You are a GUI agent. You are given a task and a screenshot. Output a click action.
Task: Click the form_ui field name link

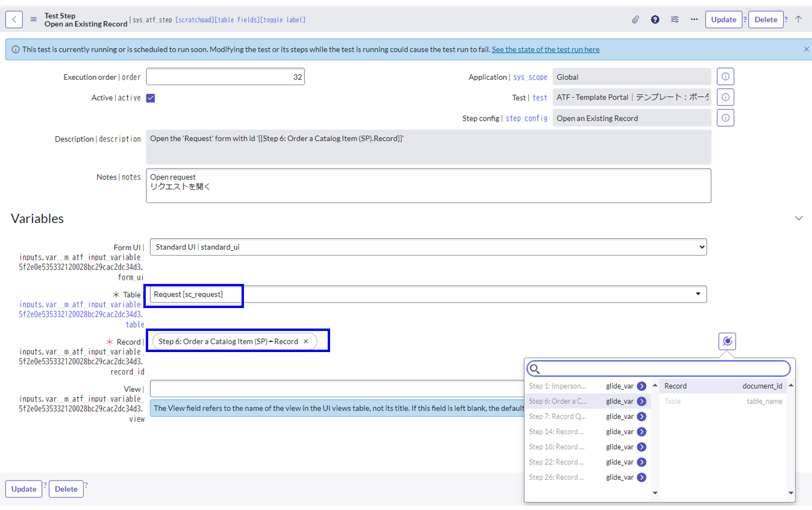pyautogui.click(x=131, y=278)
